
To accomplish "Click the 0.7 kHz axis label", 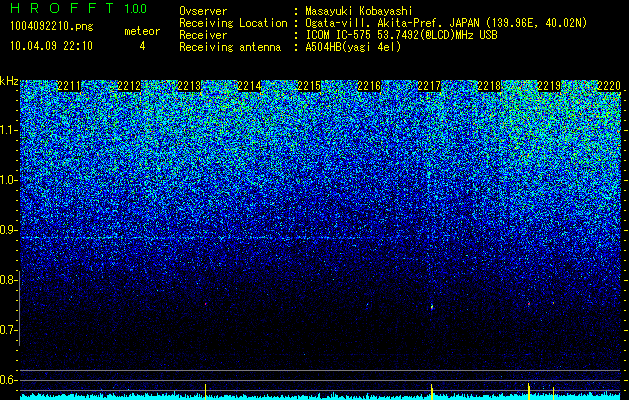I will [x=7, y=330].
